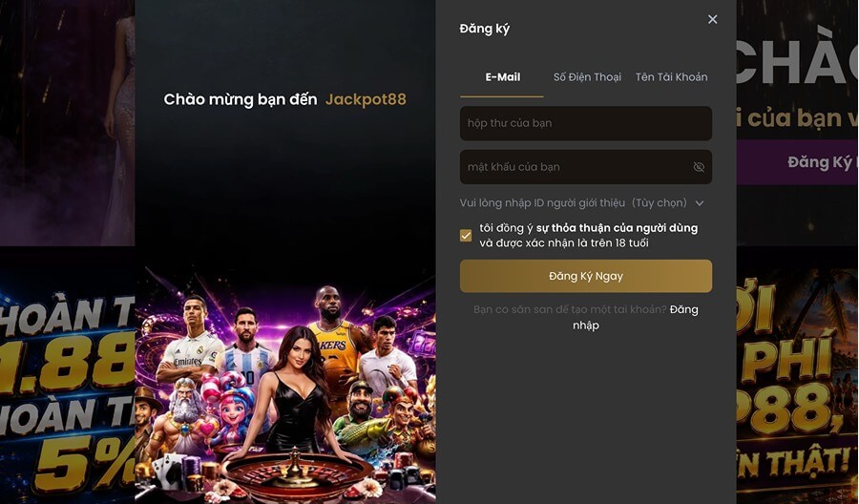Click the Vui lòng nhập ID người giới thiệu text

click(x=542, y=203)
